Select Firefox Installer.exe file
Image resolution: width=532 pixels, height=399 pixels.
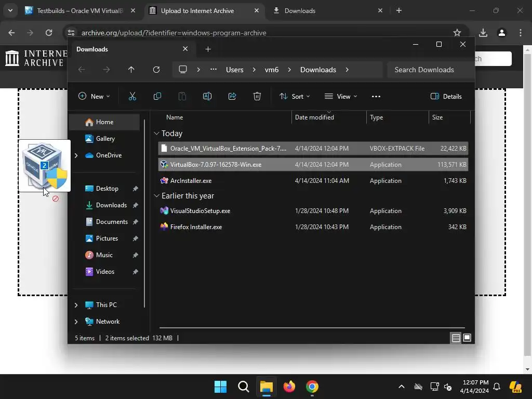tap(313, 227)
